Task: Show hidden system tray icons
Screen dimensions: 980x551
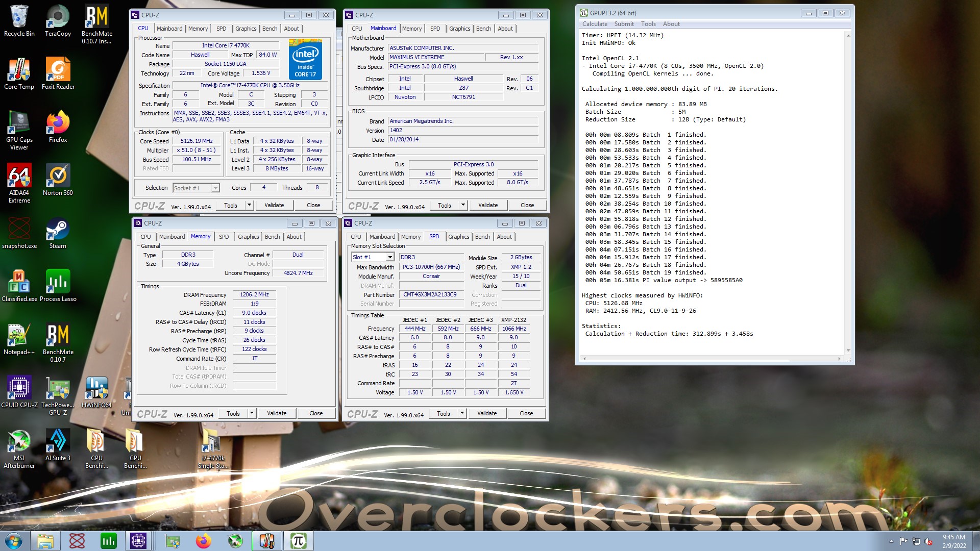Action: (891, 541)
